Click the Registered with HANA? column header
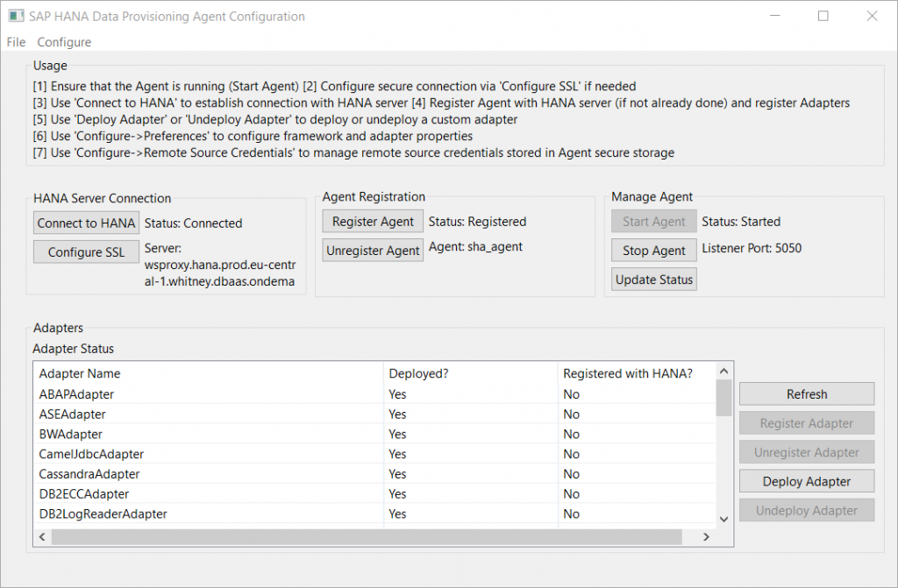 637,373
